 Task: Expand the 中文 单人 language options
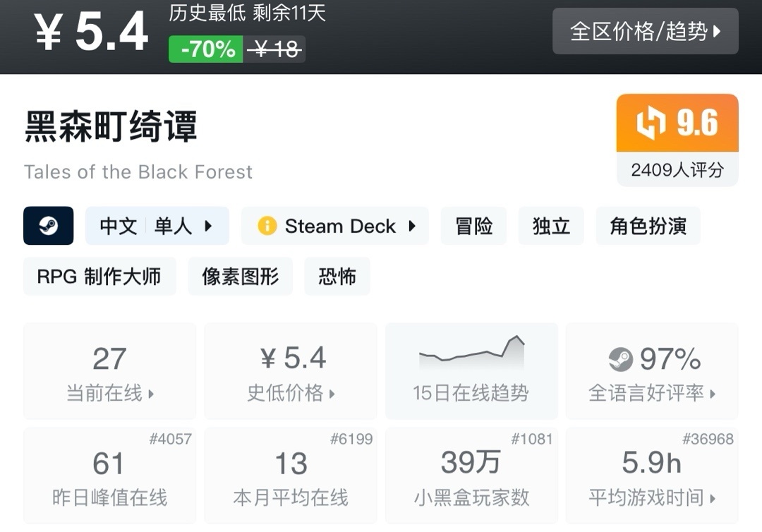(157, 226)
